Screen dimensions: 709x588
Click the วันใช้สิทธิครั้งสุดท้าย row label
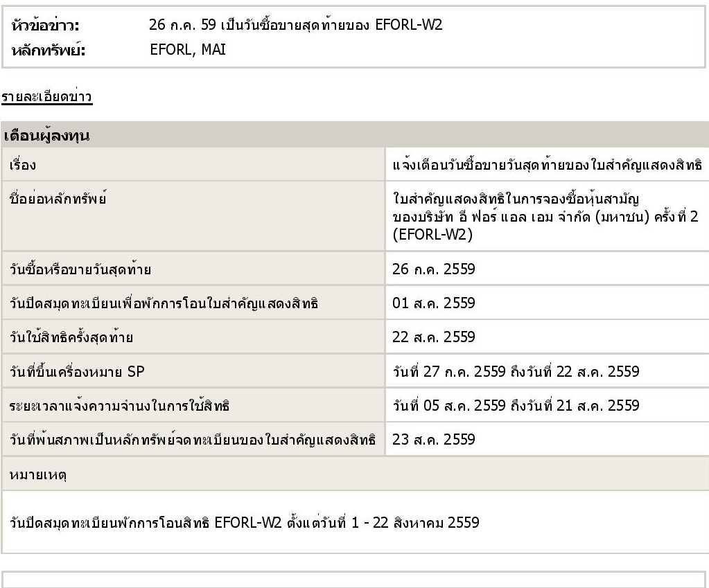(x=71, y=337)
